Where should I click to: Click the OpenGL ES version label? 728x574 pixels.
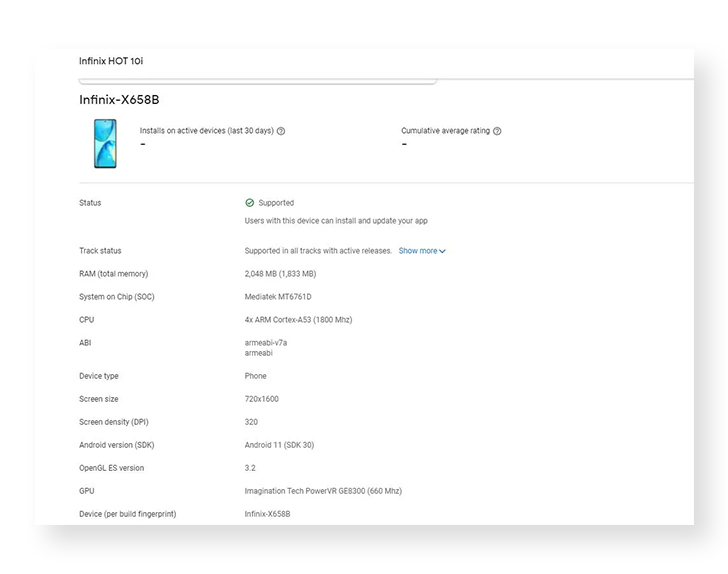[x=112, y=468]
